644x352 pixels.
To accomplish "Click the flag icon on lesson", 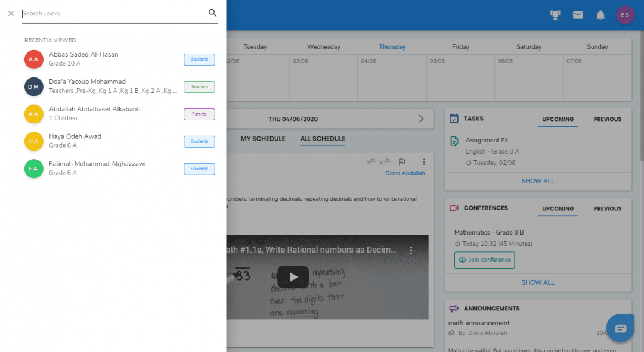I will click(x=402, y=162).
